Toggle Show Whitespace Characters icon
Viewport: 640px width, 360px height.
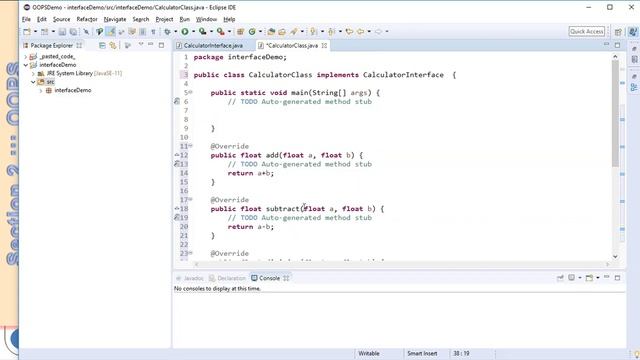(x=153, y=31)
